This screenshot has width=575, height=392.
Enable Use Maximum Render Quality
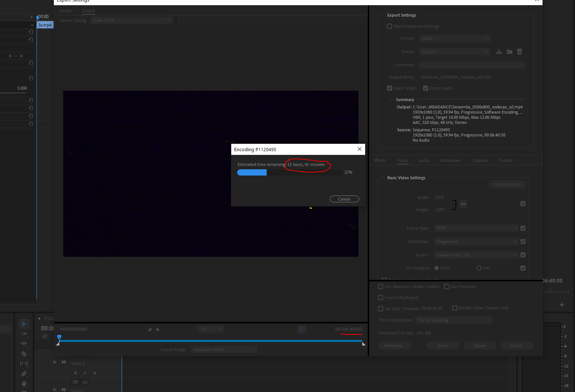click(x=381, y=287)
